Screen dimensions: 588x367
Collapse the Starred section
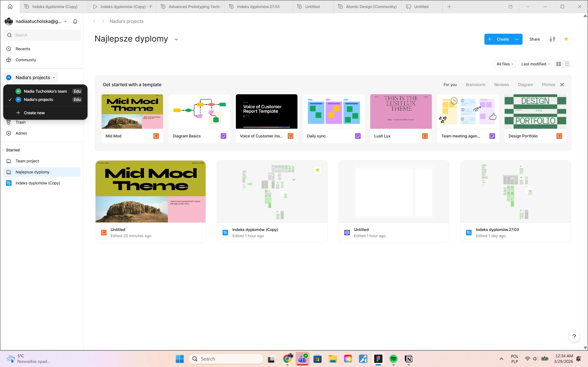(3, 150)
